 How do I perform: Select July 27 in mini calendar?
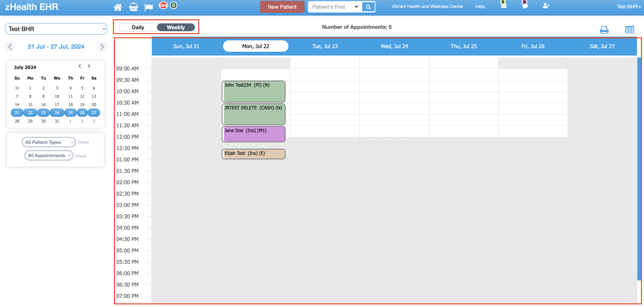click(x=94, y=113)
